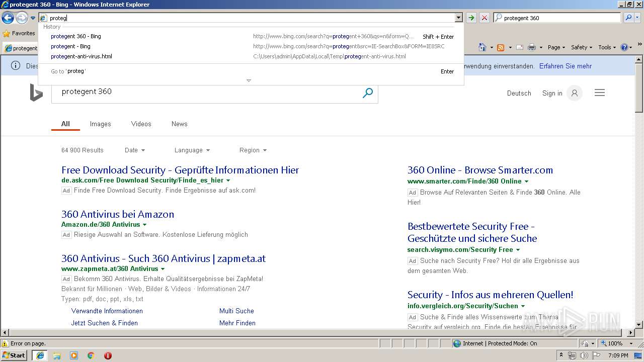Switch to the News tab
This screenshot has height=362, width=644.
click(x=179, y=124)
